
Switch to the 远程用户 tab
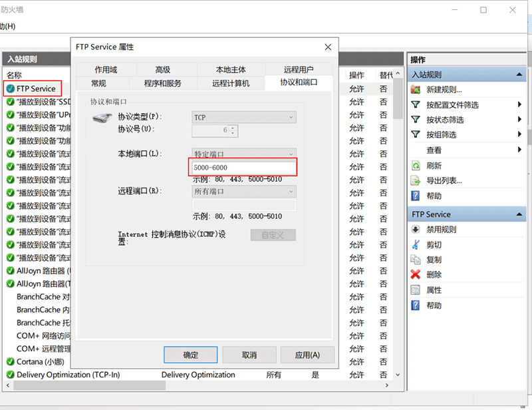pyautogui.click(x=299, y=70)
